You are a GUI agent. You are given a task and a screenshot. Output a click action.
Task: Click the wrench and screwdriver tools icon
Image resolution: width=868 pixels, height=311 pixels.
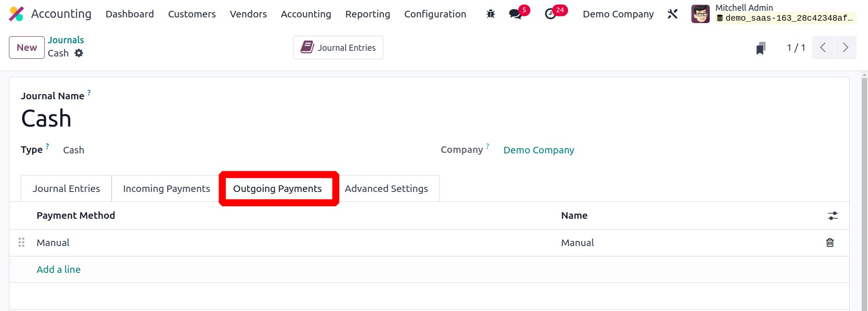point(673,14)
